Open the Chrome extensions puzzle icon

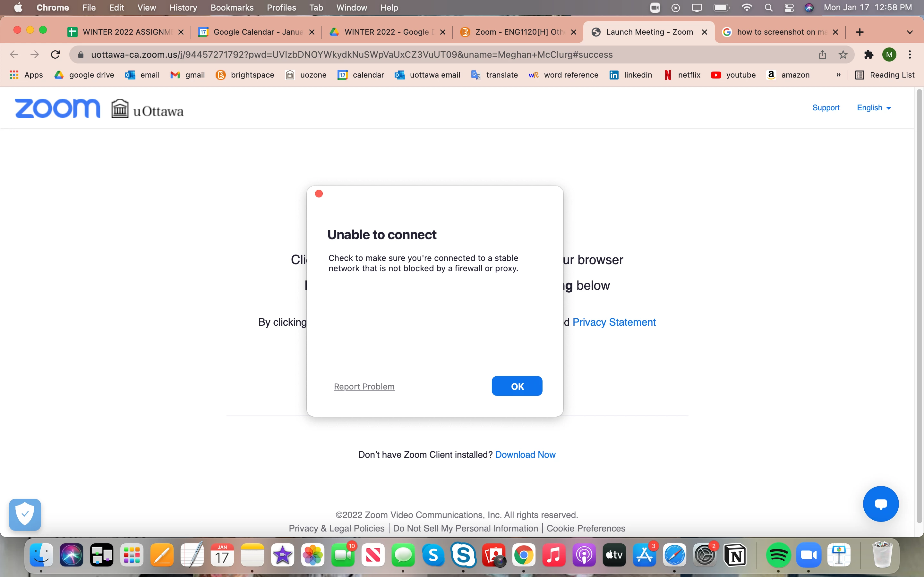pos(868,54)
